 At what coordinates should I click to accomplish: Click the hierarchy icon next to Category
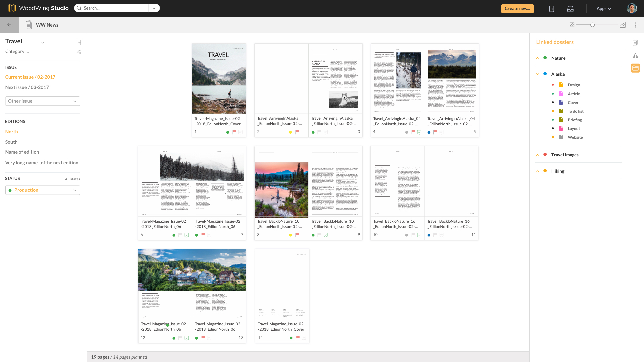pyautogui.click(x=79, y=52)
